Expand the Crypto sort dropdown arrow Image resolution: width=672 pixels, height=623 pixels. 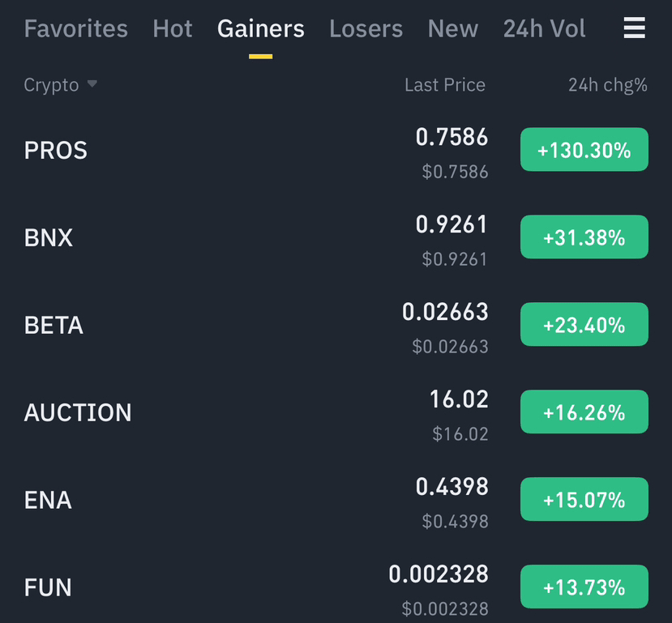coord(92,84)
